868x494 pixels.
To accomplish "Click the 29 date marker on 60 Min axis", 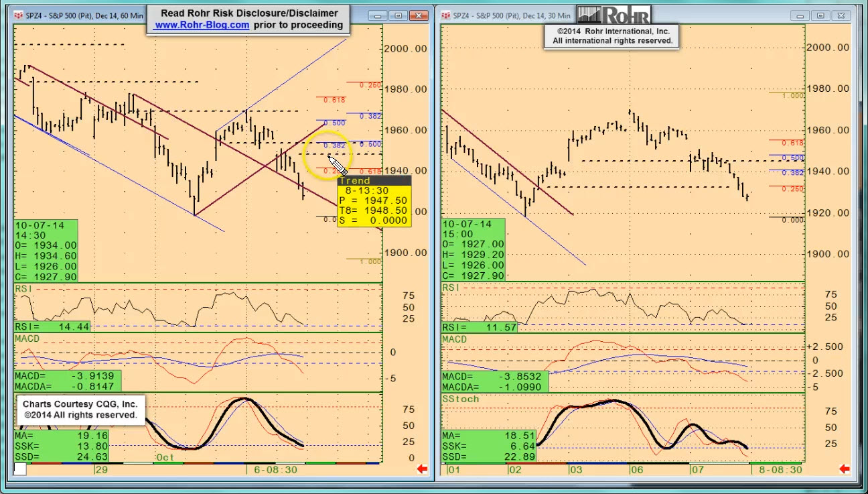I will 100,470.
